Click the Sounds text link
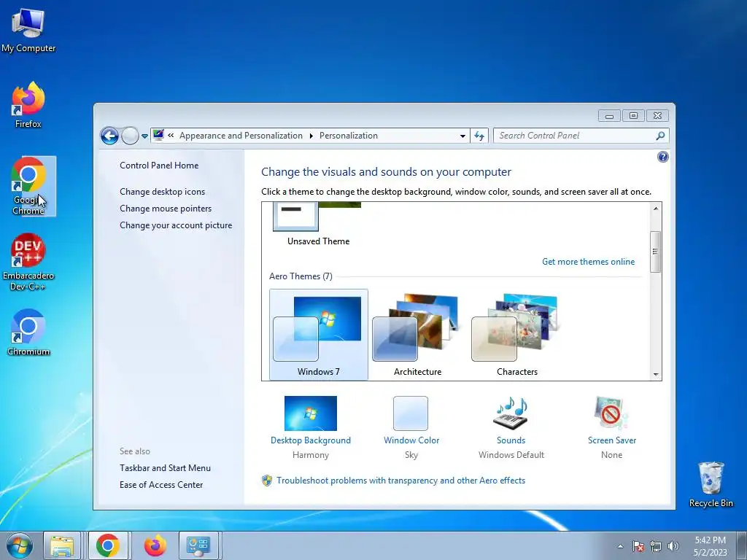Image resolution: width=747 pixels, height=560 pixels. coord(511,440)
